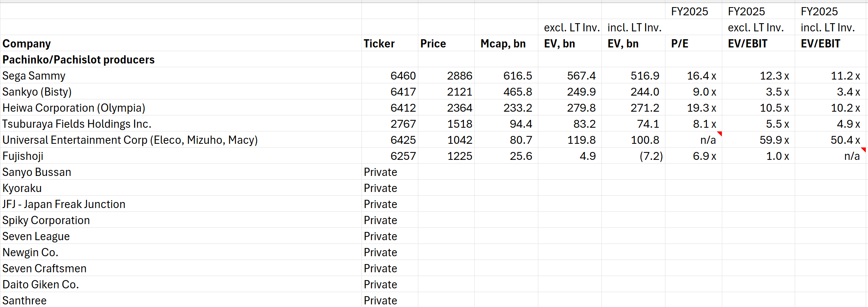Click the Price column header
Image resolution: width=868 pixels, height=307 pixels.
coord(446,43)
